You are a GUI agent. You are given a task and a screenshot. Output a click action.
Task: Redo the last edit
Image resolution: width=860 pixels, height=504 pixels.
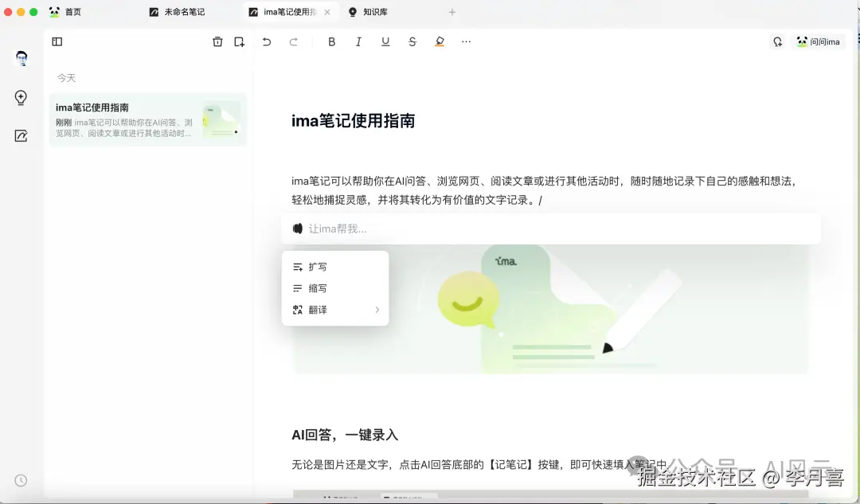(x=293, y=41)
